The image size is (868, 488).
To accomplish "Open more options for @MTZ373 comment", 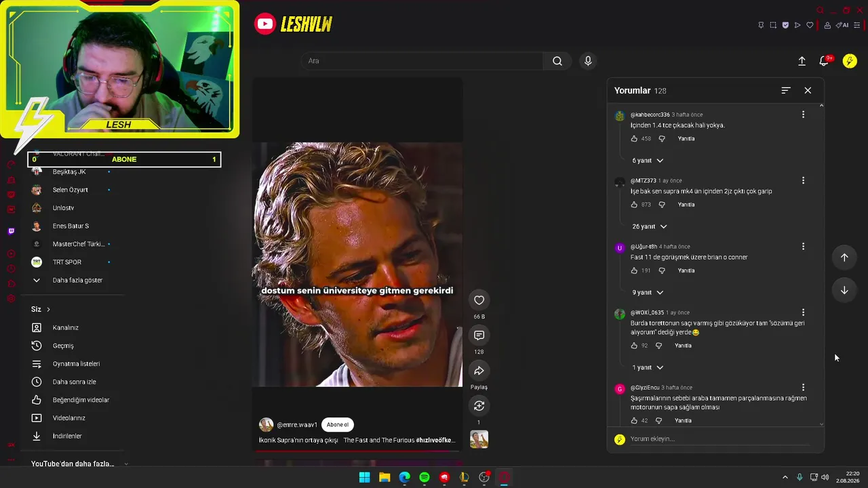I will (803, 180).
